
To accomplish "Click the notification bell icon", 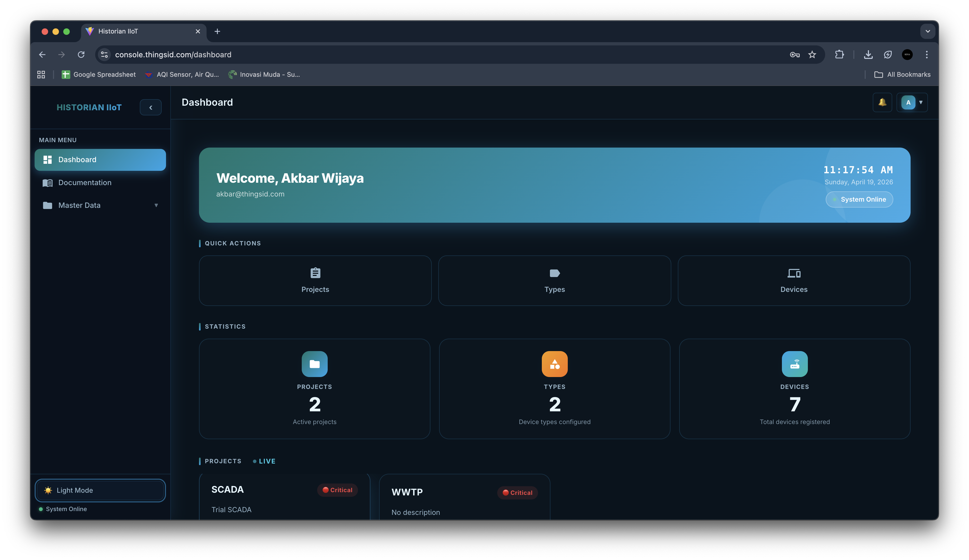I will tap(882, 102).
